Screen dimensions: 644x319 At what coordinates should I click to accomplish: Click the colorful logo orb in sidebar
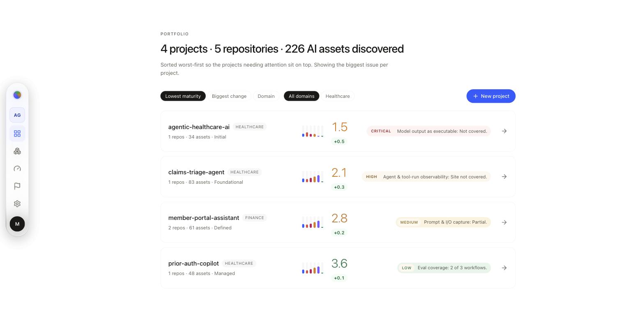17,95
